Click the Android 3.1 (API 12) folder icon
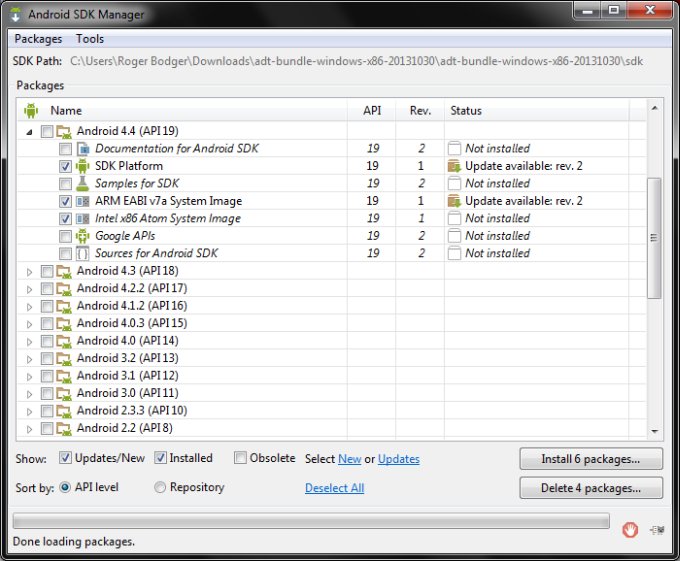680x561 pixels. click(64, 376)
